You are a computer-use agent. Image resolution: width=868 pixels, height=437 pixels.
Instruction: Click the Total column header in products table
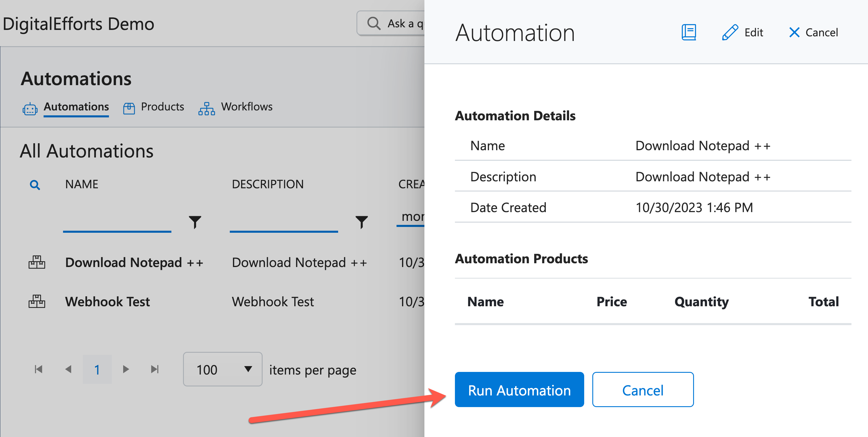[824, 301]
